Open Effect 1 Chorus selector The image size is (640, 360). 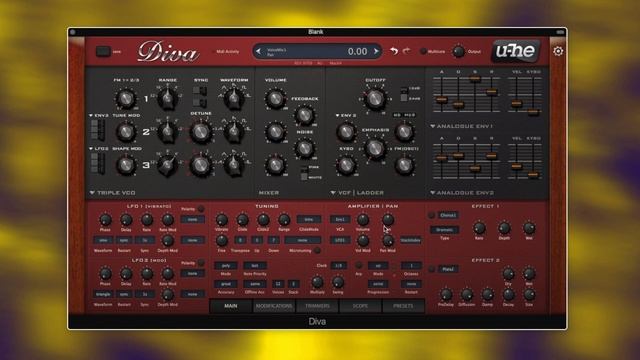pos(448,215)
